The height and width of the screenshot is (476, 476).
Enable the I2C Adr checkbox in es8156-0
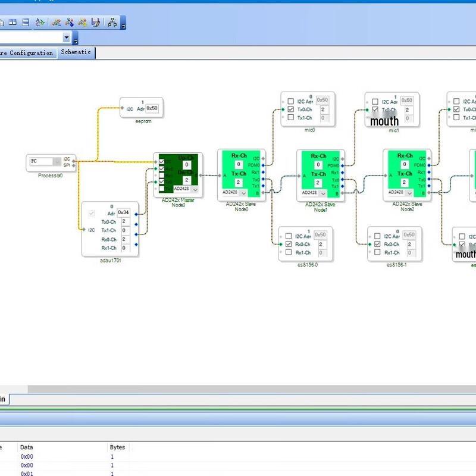289,236
